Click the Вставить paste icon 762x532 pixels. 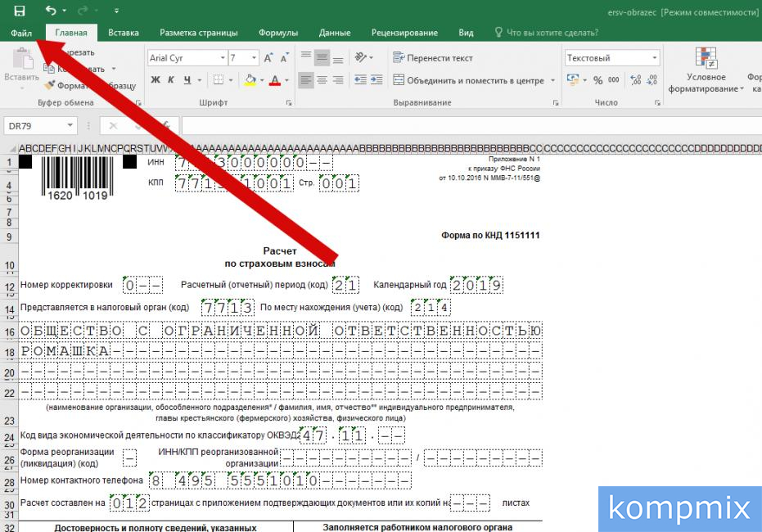21,59
